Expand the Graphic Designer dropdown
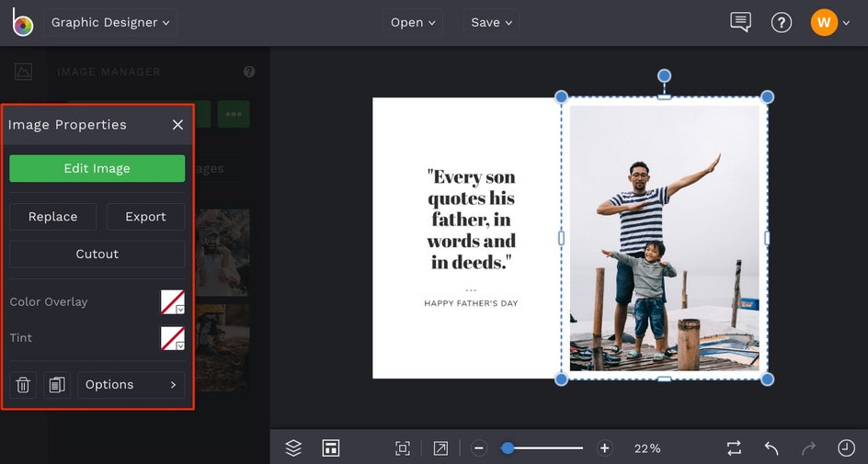Screen dimensions: 868x464 click(110, 23)
